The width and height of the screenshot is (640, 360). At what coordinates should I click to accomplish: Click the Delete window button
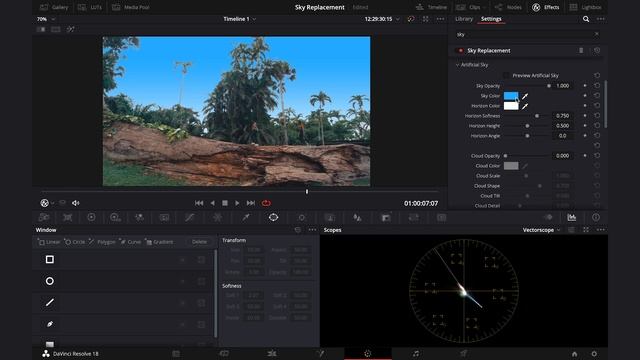pyautogui.click(x=199, y=242)
